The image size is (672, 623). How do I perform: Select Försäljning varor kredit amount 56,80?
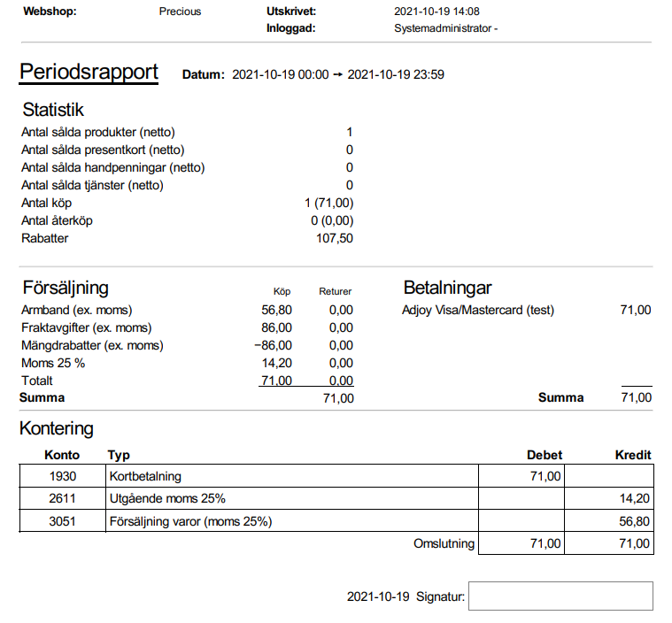(609, 521)
